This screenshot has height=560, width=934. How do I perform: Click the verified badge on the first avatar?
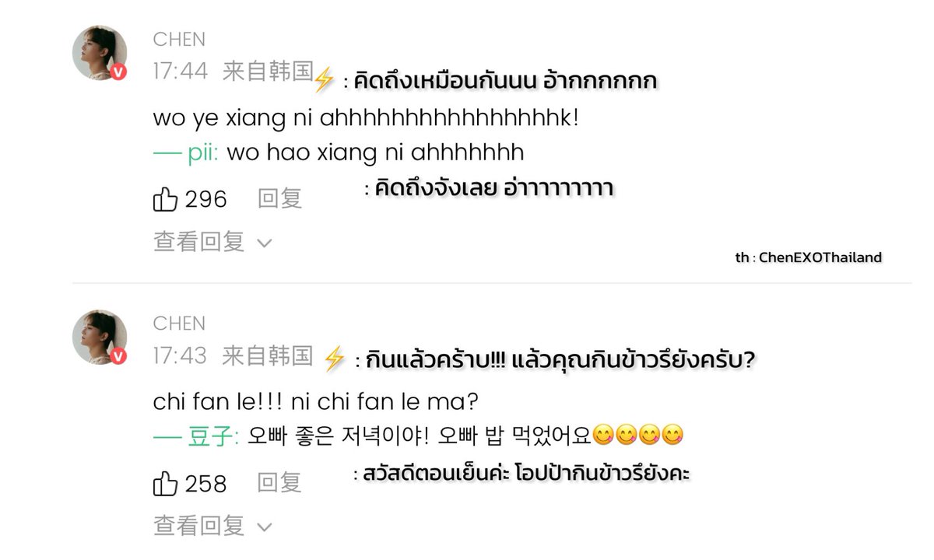118,72
